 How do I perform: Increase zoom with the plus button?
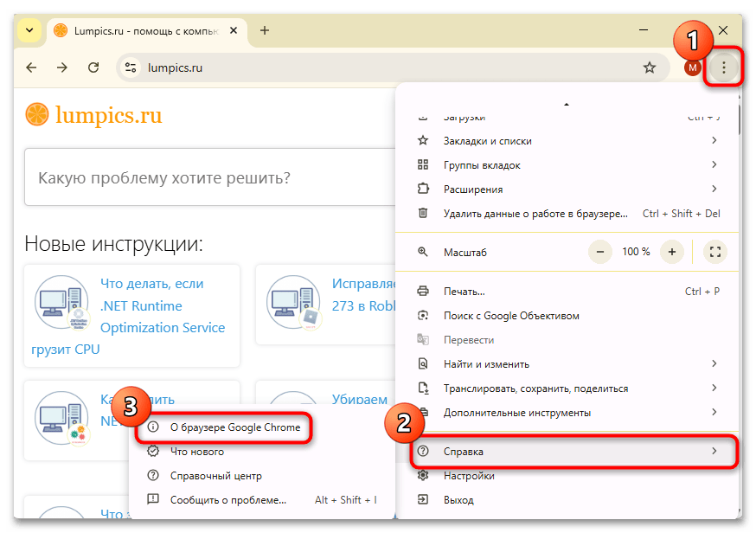pyautogui.click(x=671, y=252)
